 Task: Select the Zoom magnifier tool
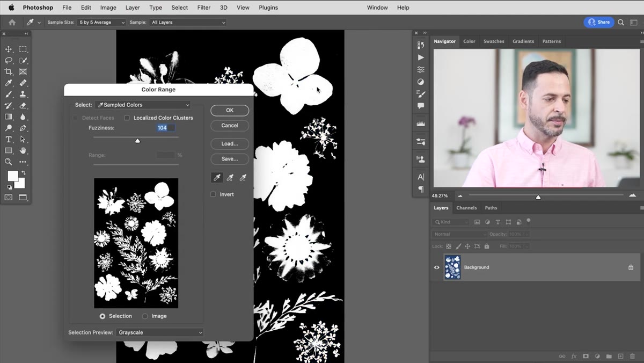tap(9, 162)
